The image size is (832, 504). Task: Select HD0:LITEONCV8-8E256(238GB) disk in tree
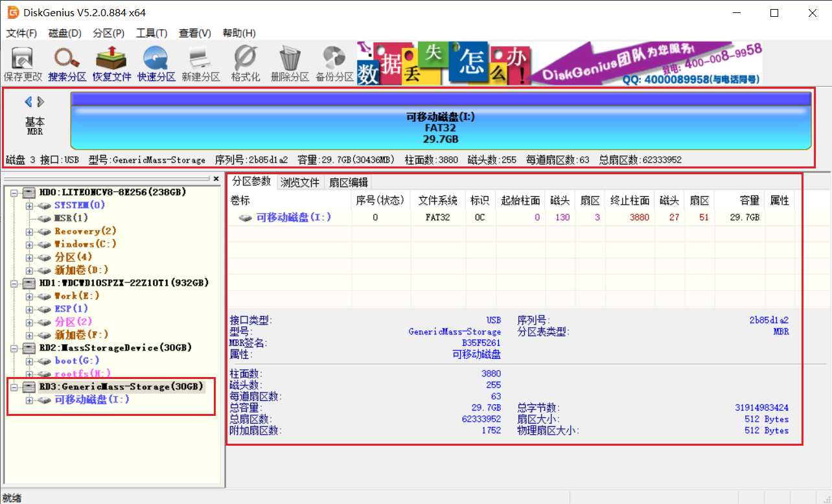pos(113,192)
